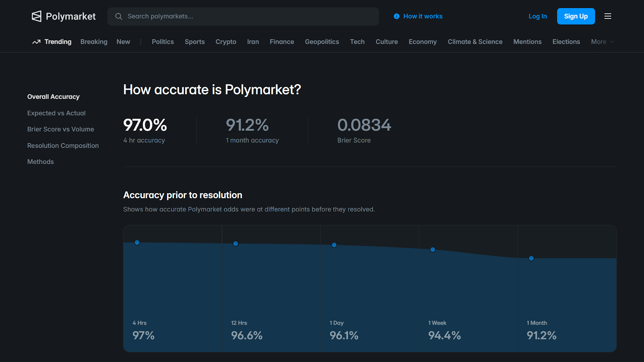
Task: View the Breaking markets tab
Action: tap(94, 41)
